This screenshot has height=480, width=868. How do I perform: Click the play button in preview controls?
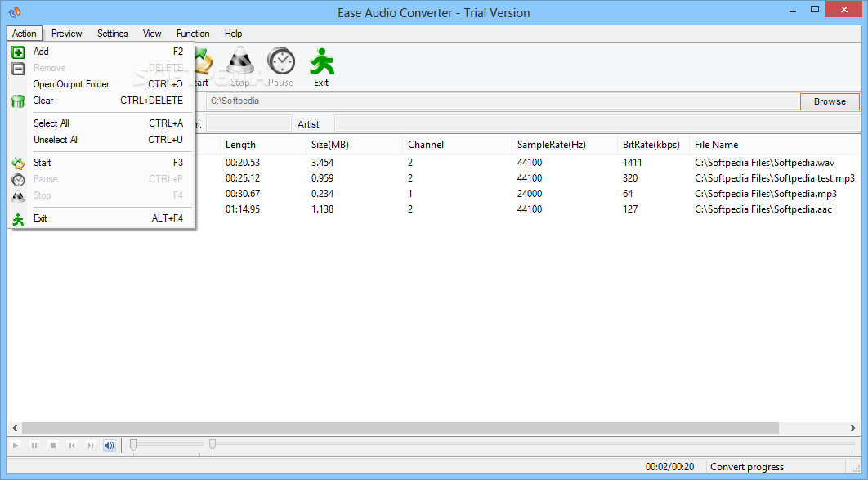pos(16,445)
